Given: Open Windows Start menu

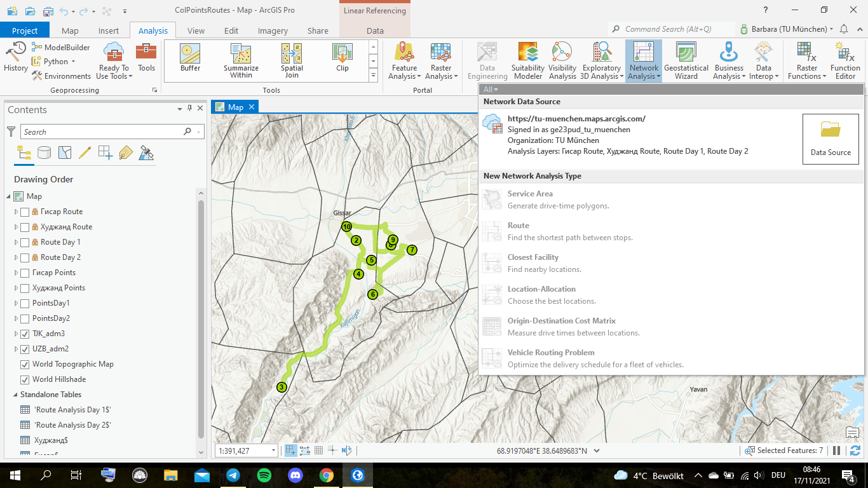Looking at the screenshot, I should [15, 475].
